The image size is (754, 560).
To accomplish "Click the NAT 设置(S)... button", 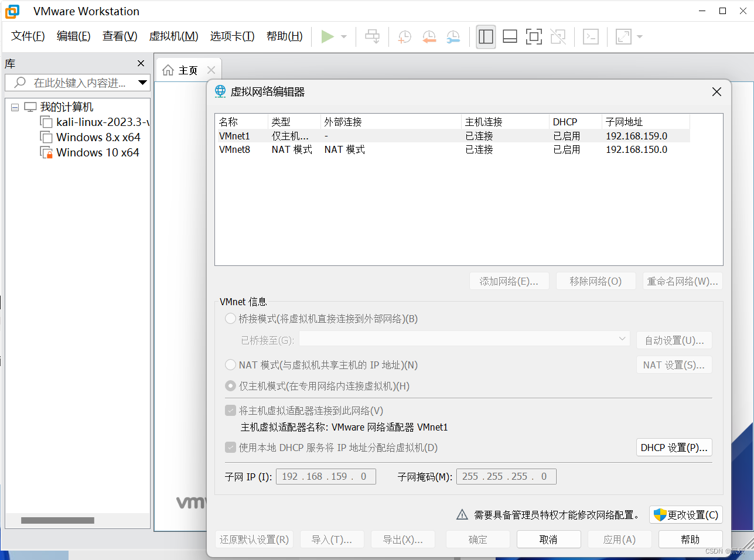I will pos(674,365).
